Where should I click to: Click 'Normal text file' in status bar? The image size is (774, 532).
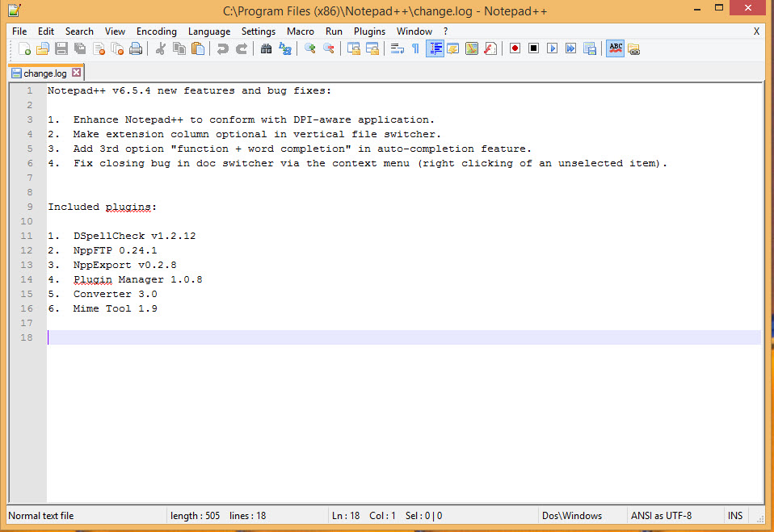(41, 516)
